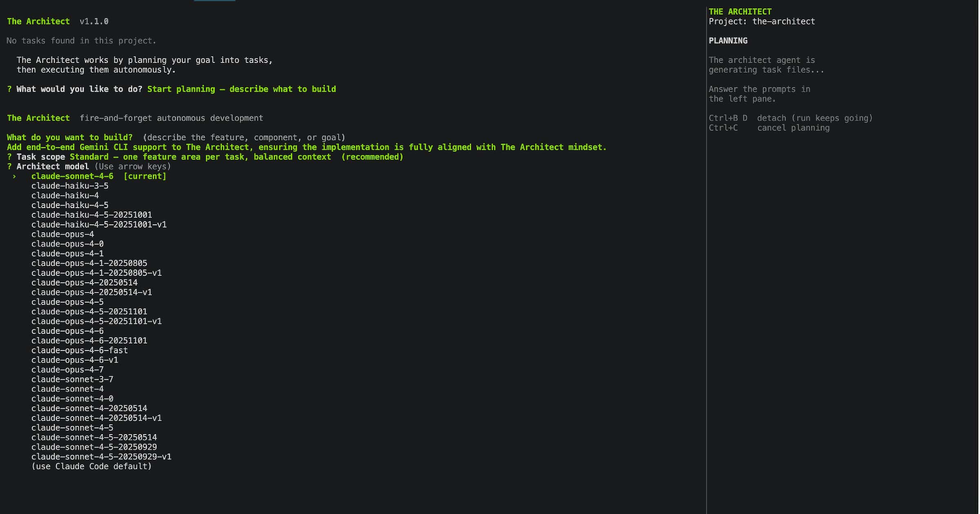Click the PLANNING status heading
980x514 pixels.
(728, 41)
